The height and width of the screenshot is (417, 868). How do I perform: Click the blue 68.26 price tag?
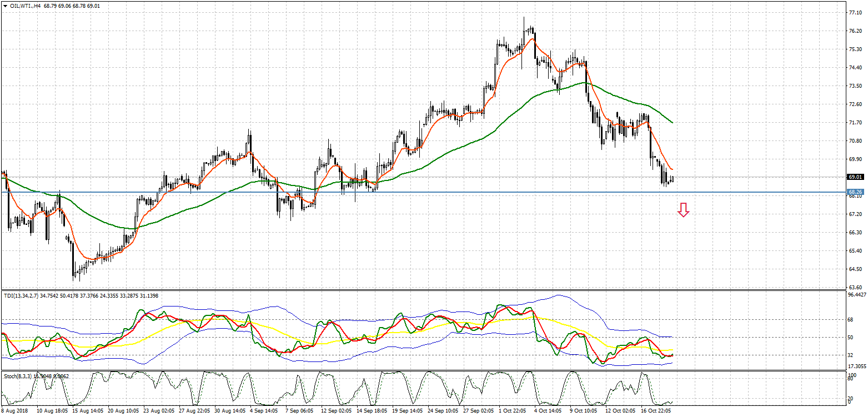click(x=855, y=192)
